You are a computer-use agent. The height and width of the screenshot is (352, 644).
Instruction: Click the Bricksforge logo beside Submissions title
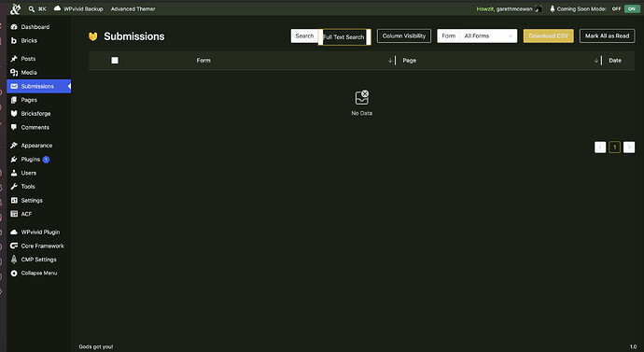(92, 36)
